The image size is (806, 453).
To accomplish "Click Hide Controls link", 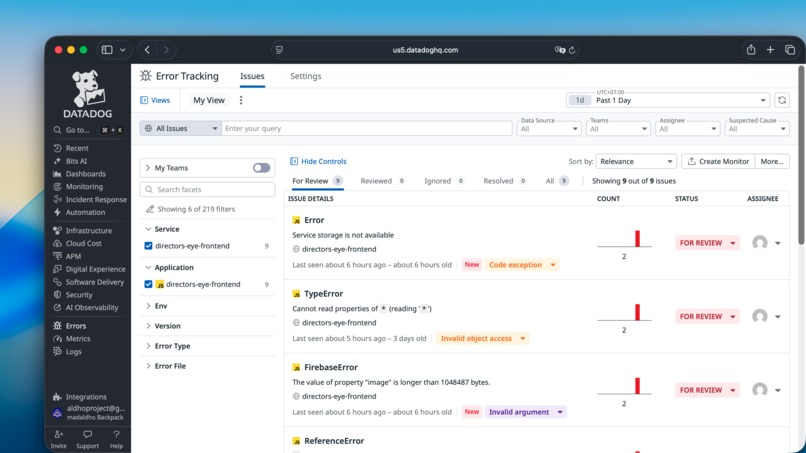I will point(318,161).
